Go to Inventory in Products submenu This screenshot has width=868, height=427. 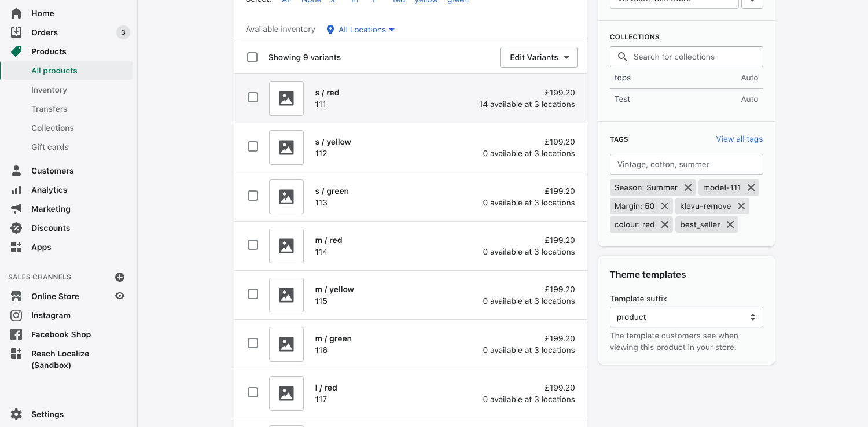(x=49, y=90)
